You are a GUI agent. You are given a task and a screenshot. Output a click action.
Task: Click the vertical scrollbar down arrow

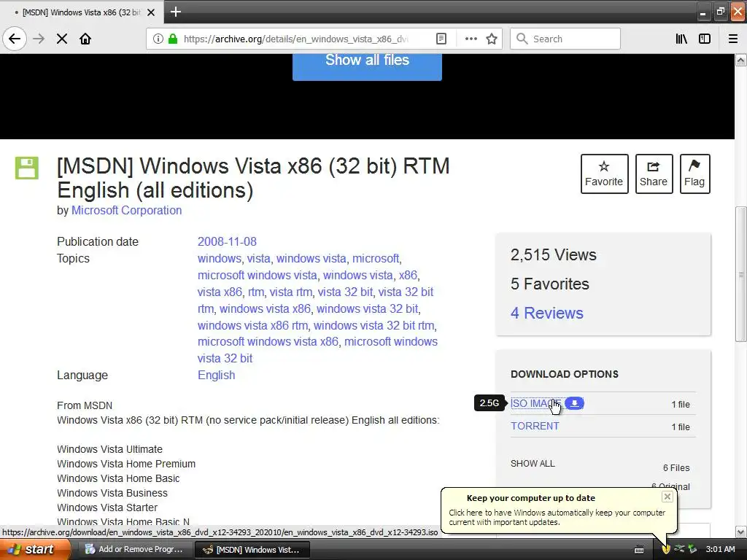[740, 532]
